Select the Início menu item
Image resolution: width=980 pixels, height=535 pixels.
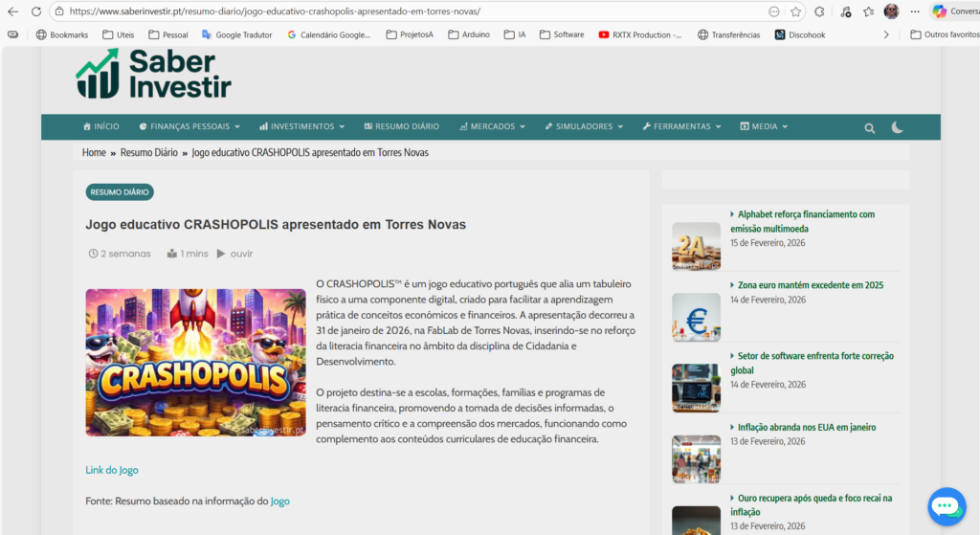pos(100,126)
